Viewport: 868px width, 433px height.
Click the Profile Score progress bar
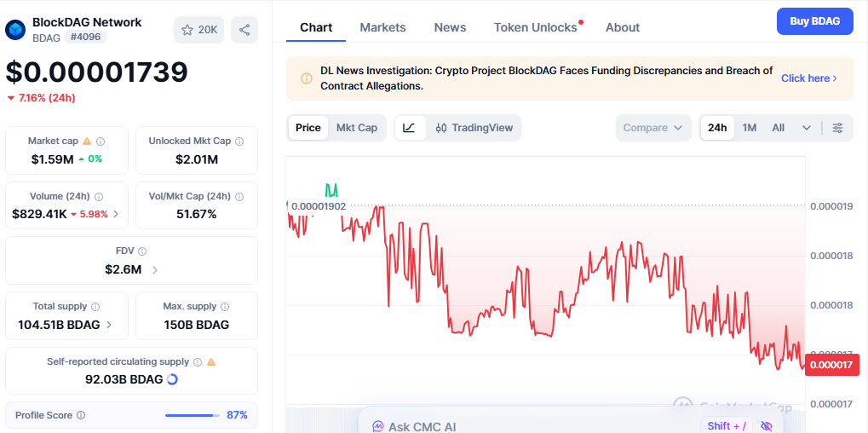[x=192, y=415]
